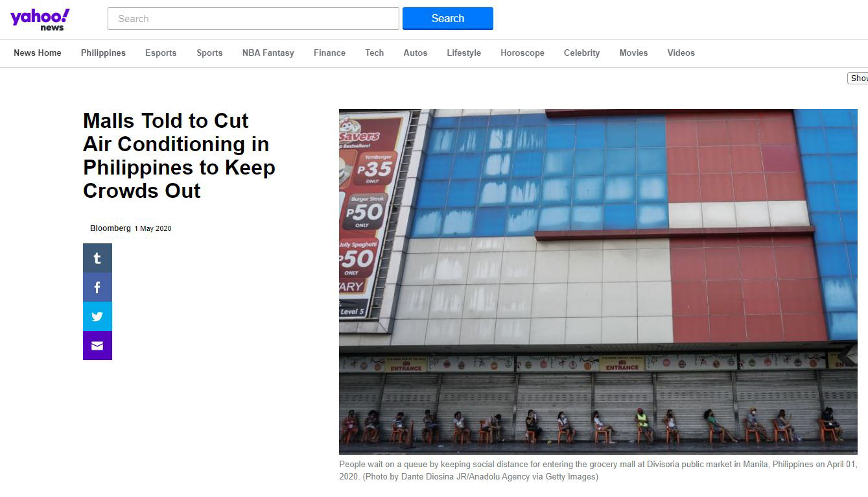Focus the Search input field
Screen dimensions: 868x497
(x=253, y=18)
